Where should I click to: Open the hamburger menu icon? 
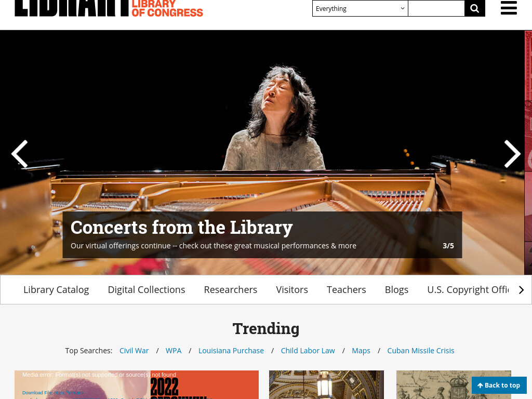coord(509,8)
